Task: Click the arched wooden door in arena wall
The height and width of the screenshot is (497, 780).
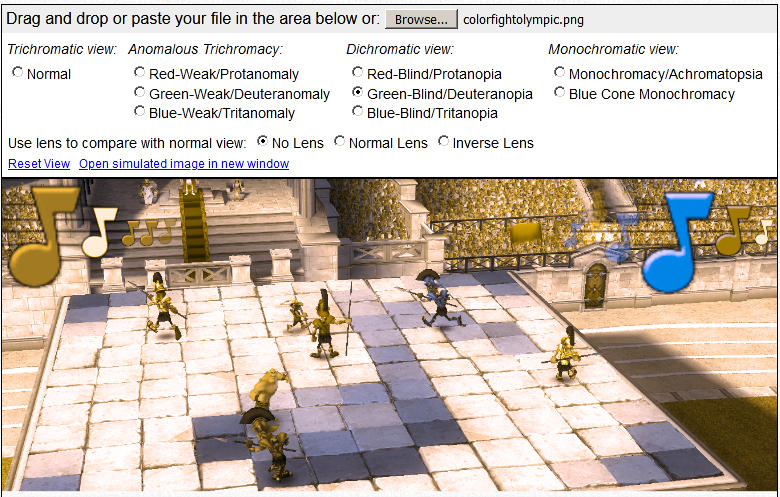Action: [595, 286]
